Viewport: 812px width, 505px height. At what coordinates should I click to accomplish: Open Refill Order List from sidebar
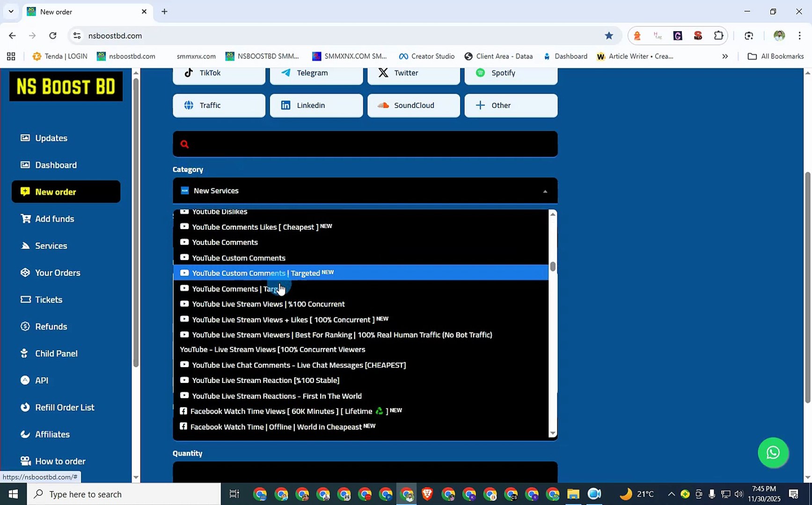(x=64, y=407)
